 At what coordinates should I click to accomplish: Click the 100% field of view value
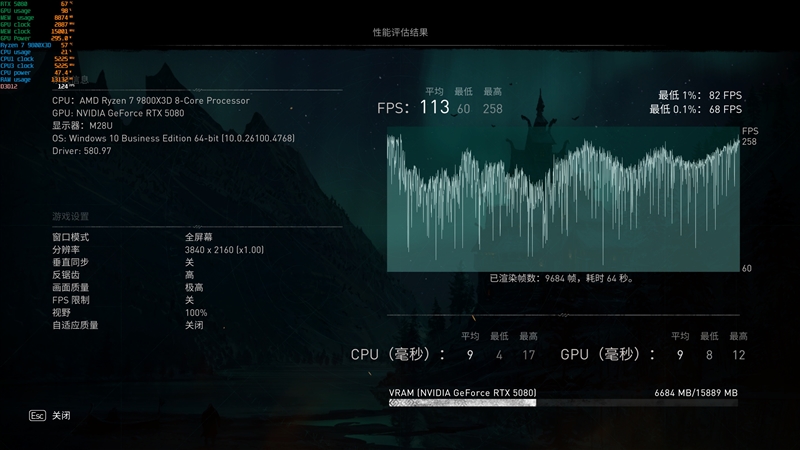pyautogui.click(x=196, y=313)
